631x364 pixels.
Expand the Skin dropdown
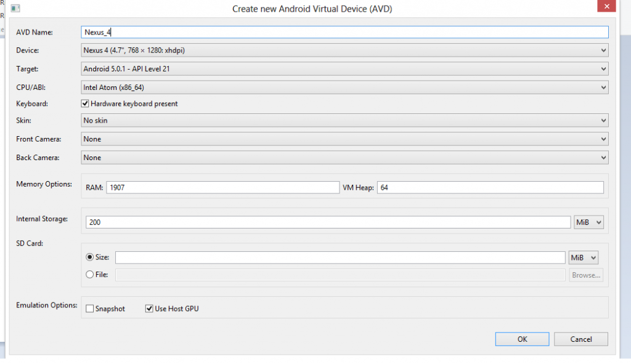point(344,121)
